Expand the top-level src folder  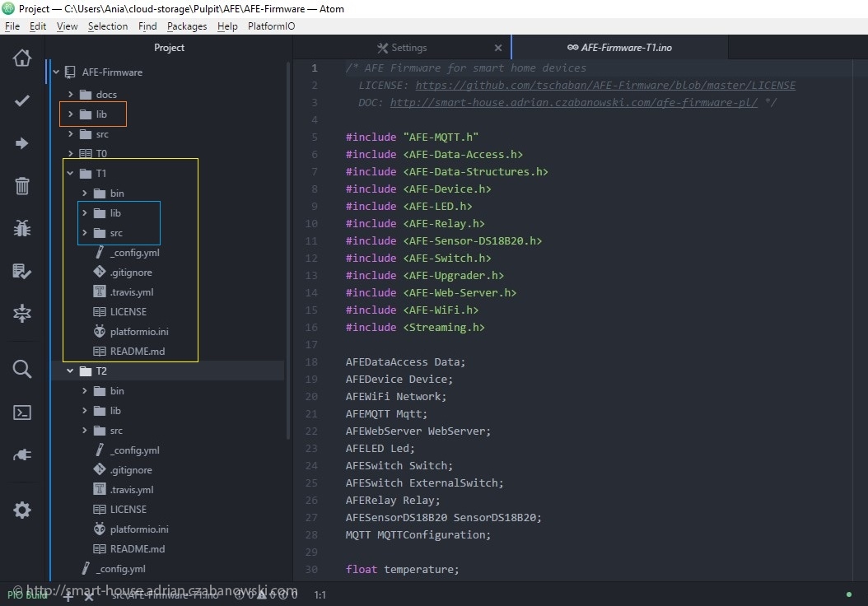pyautogui.click(x=70, y=134)
